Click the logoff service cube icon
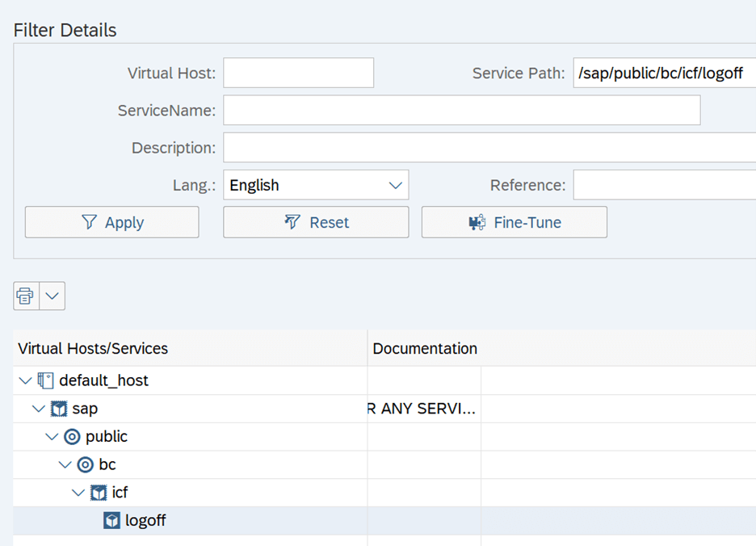Image resolution: width=756 pixels, height=546 pixels. coord(111,521)
